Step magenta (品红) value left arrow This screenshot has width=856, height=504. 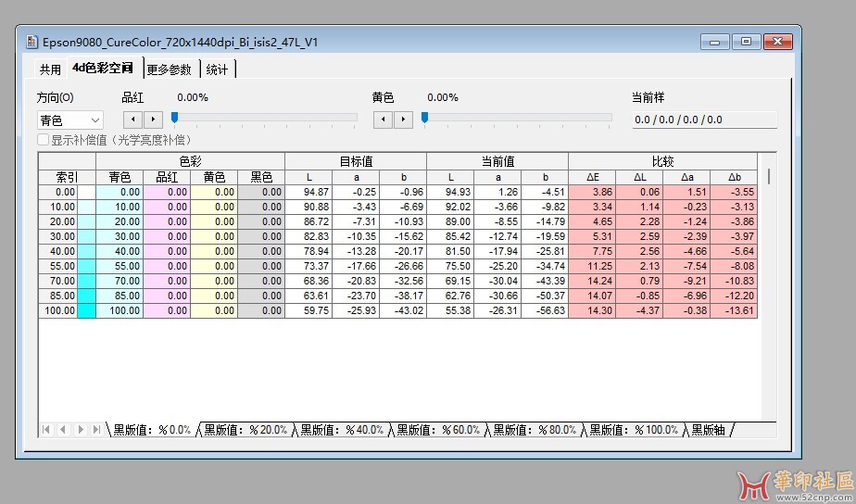132,120
